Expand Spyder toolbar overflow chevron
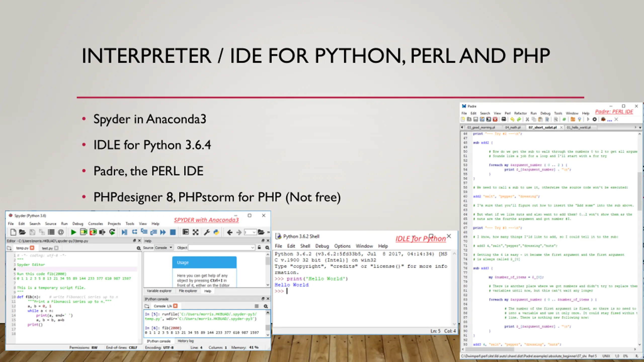The width and height of the screenshot is (644, 362). pyautogui.click(x=268, y=232)
